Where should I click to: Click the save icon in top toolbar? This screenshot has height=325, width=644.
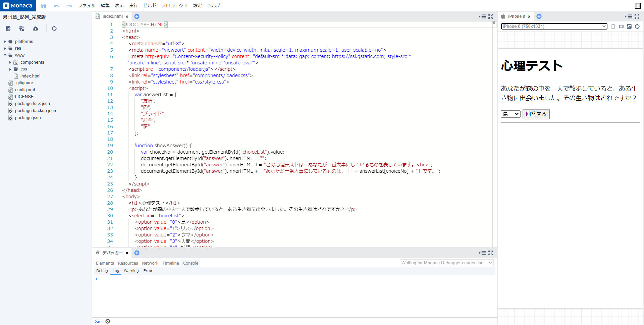point(44,6)
